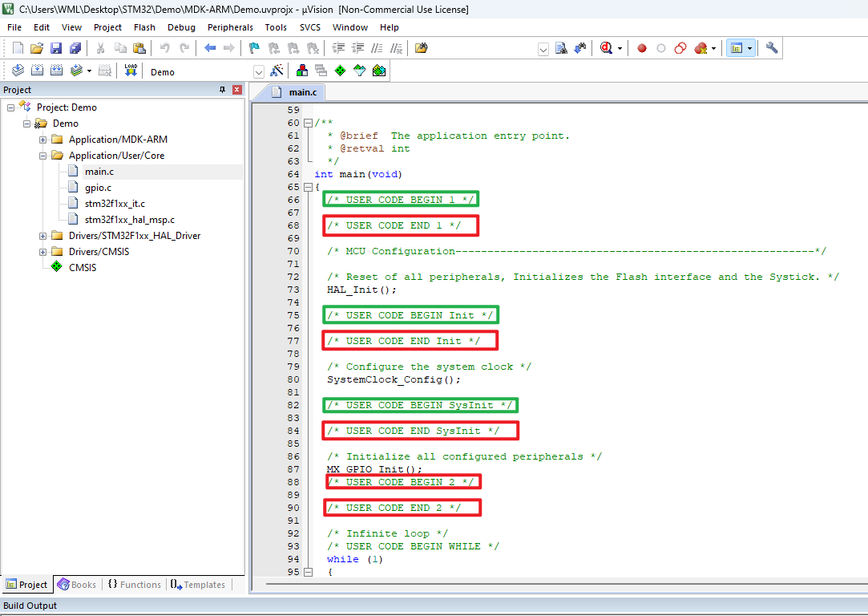Collapse the main function fold marker
Viewport: 868px width, 616px height.
pos(309,187)
